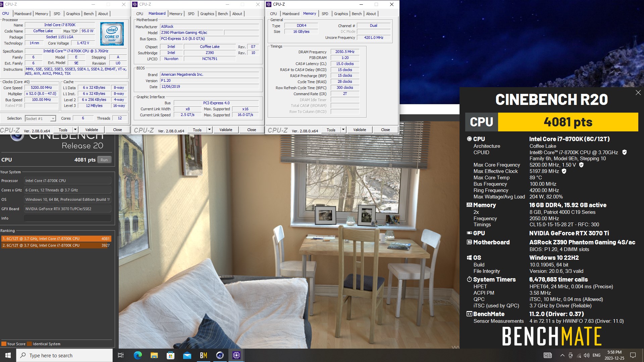The width and height of the screenshot is (644, 362).
Task: Open About tab in Memory CPU-Z window
Action: (371, 14)
